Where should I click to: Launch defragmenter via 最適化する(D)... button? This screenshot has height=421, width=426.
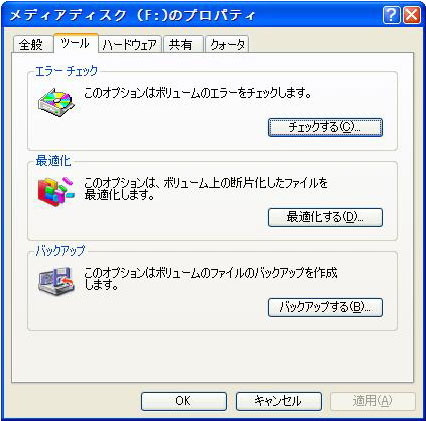point(325,217)
